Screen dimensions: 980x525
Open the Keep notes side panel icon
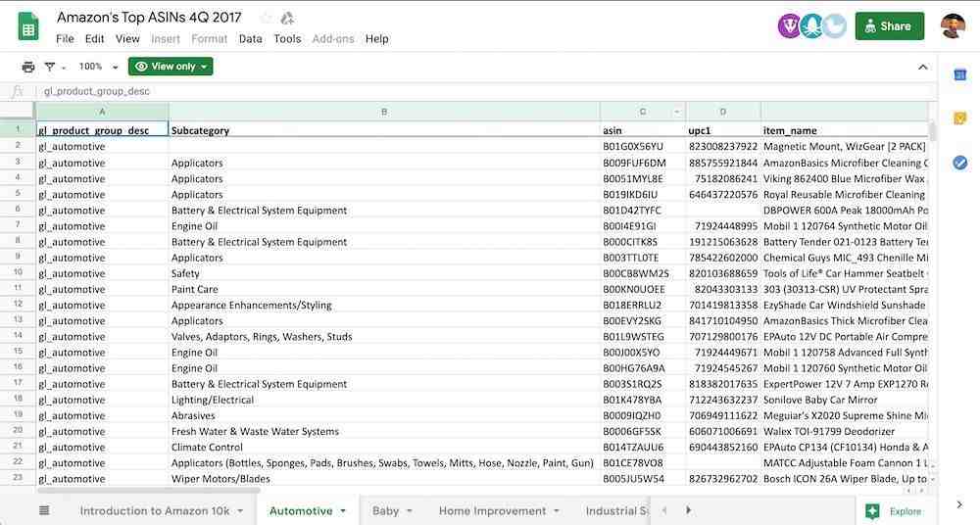pyautogui.click(x=960, y=119)
